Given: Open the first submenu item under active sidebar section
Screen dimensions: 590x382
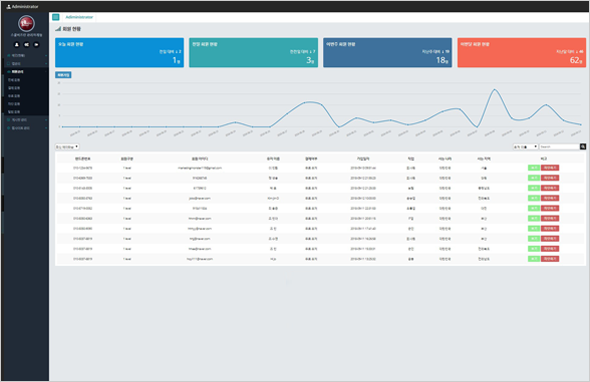Looking at the screenshot, I should pos(14,80).
